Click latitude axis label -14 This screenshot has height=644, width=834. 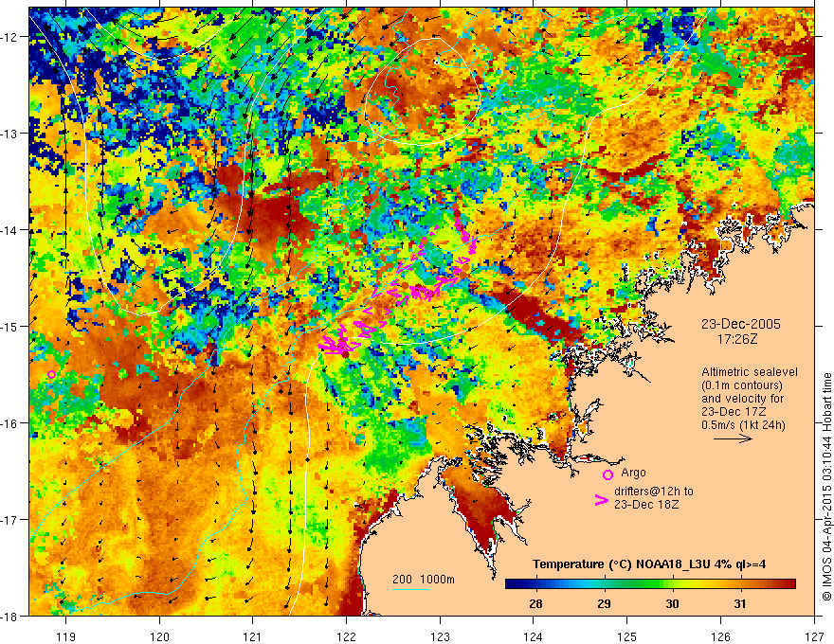10,230
